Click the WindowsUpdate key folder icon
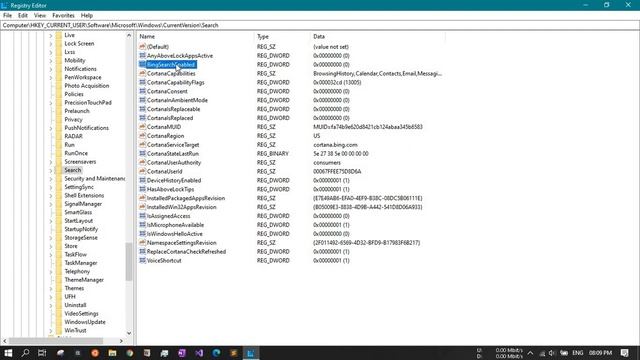Screen dimensions: 640x360 click(59, 322)
